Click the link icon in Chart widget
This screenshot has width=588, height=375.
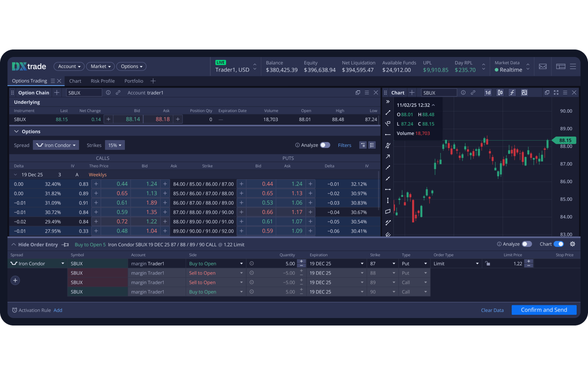click(x=473, y=93)
